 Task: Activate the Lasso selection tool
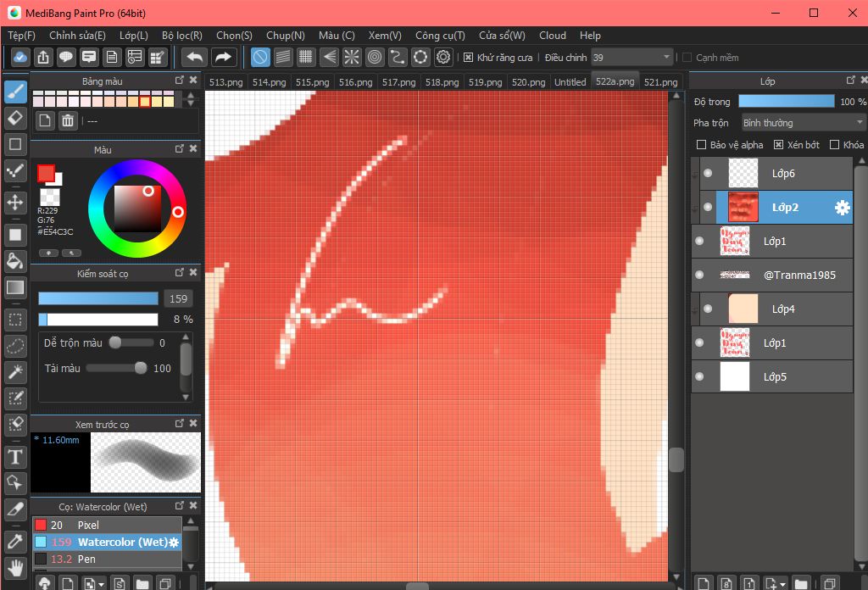coord(15,346)
